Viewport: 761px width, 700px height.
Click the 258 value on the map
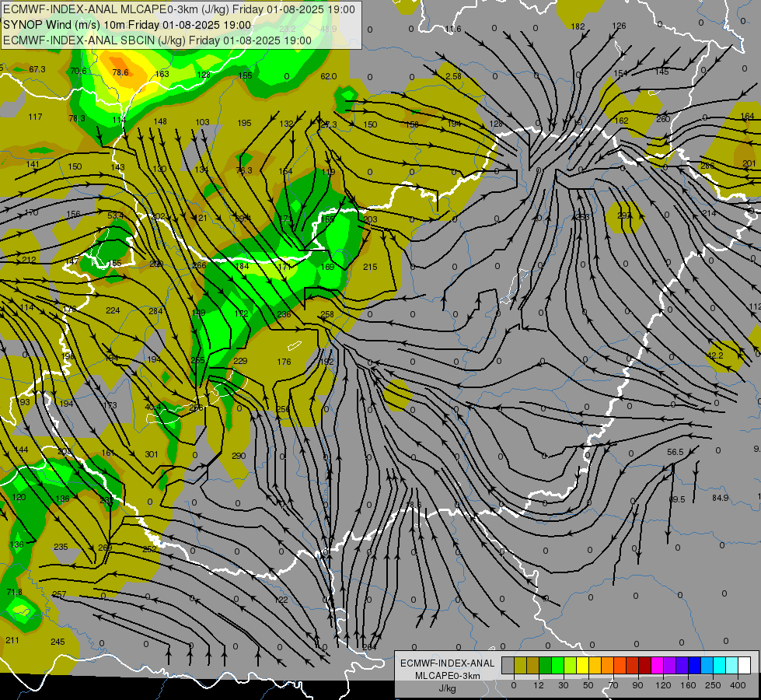point(327,314)
